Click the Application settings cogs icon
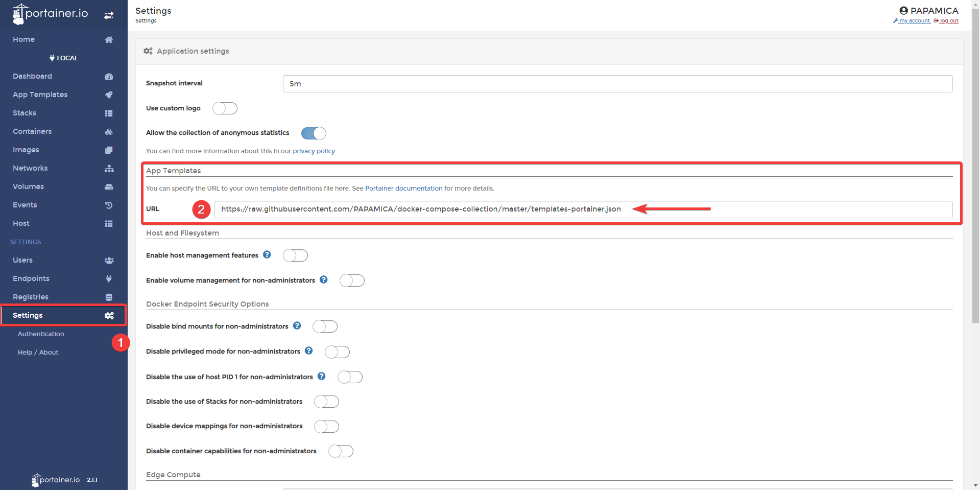 point(148,51)
